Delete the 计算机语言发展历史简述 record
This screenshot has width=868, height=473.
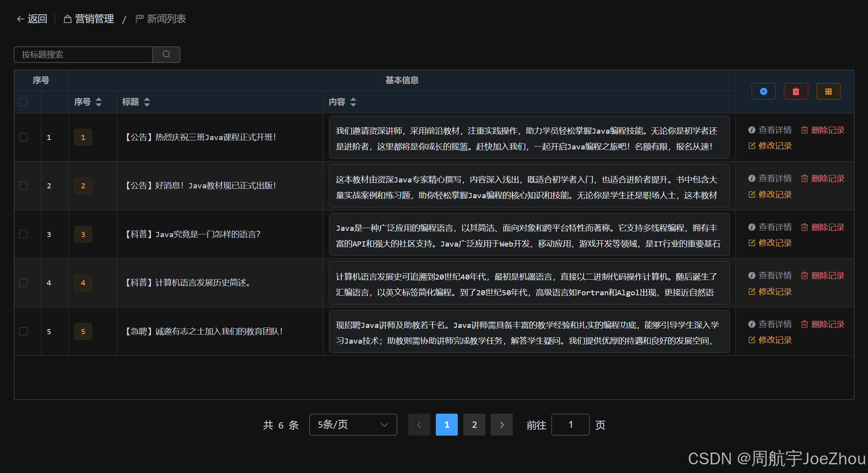(x=822, y=276)
